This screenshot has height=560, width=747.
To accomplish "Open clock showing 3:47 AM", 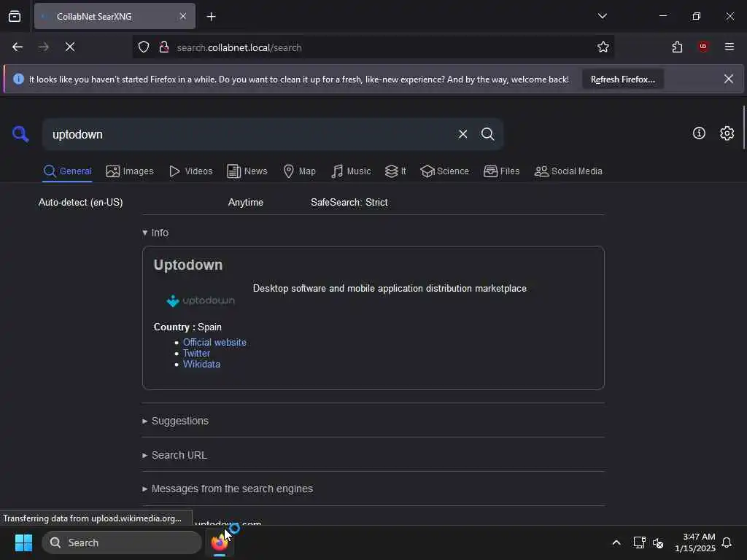I will click(695, 542).
